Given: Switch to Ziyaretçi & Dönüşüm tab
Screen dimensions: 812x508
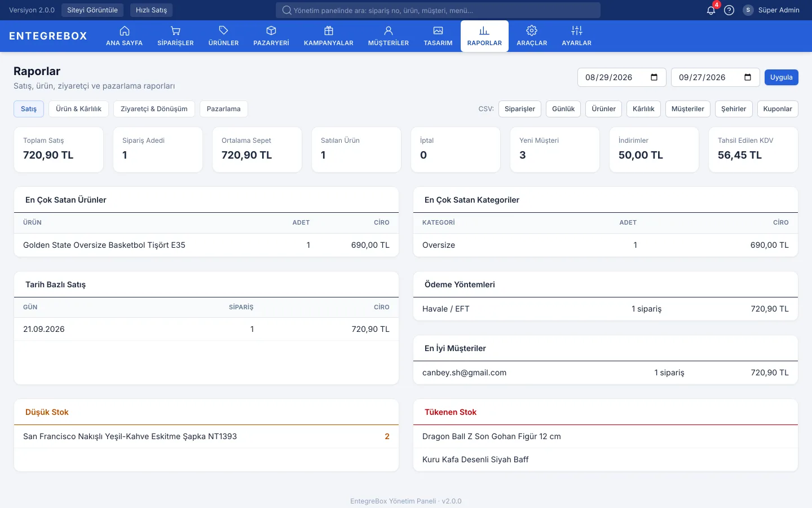Looking at the screenshot, I should click(x=154, y=109).
